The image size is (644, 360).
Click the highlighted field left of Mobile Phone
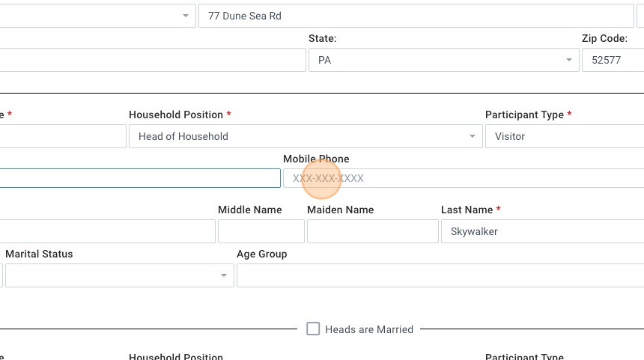[140, 178]
